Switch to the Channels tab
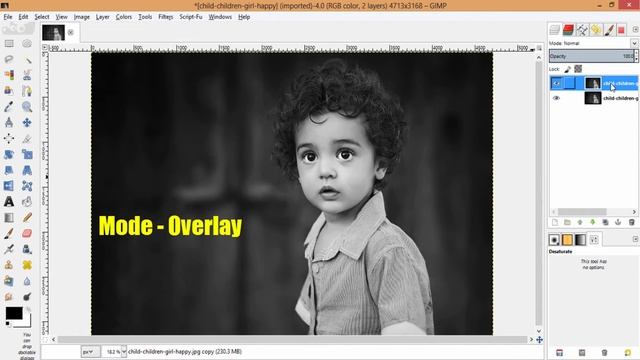Screen dimensions: 640x360 coord(568,30)
